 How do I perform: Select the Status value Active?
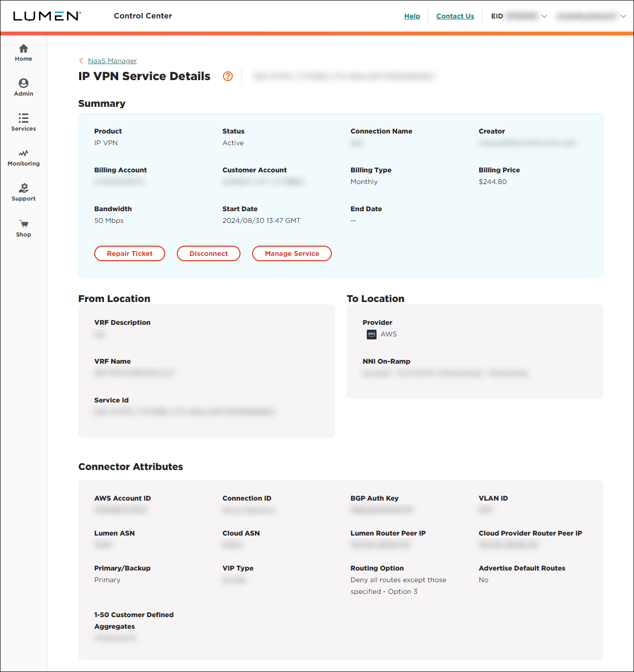tap(233, 143)
